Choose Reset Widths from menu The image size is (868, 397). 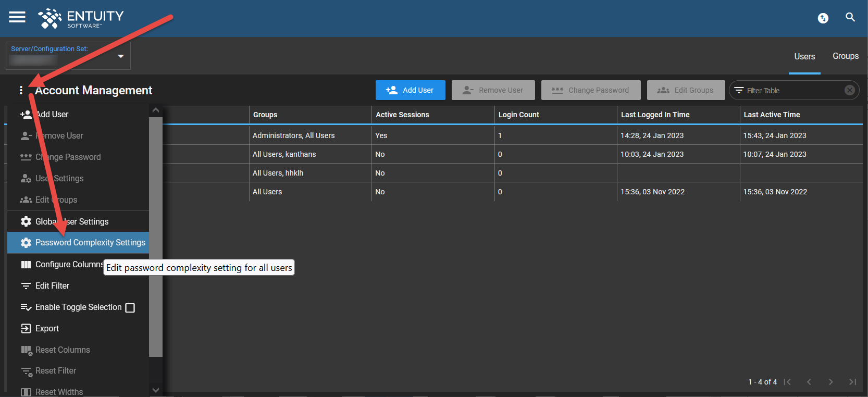click(78, 391)
